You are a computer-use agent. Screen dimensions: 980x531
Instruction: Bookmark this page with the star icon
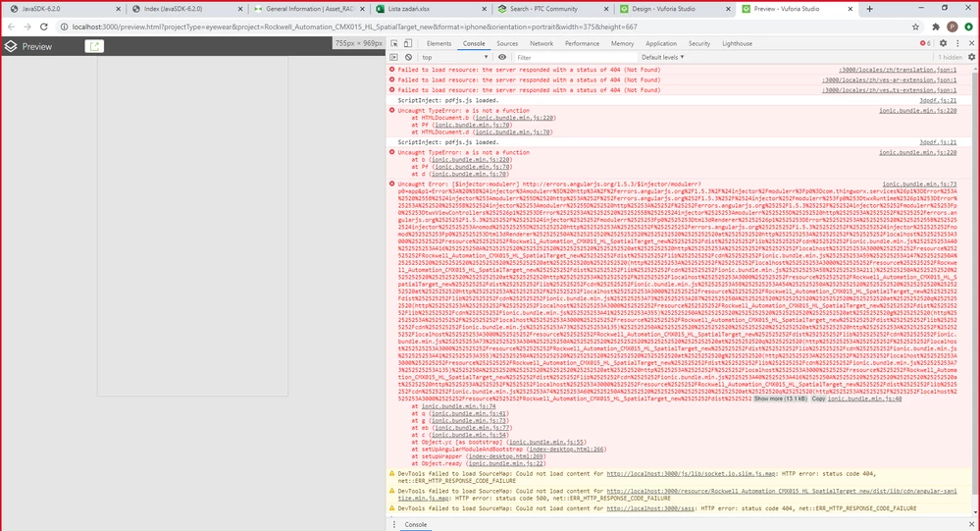(x=915, y=27)
